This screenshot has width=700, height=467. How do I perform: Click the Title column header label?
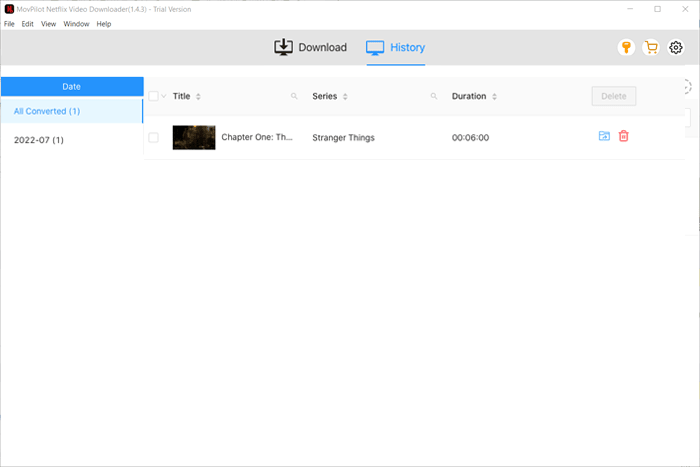(181, 96)
